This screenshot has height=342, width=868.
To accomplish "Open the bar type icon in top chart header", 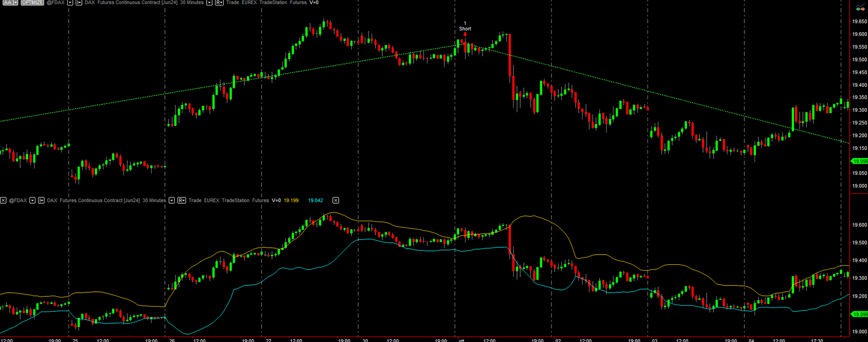I will click(x=79, y=3).
